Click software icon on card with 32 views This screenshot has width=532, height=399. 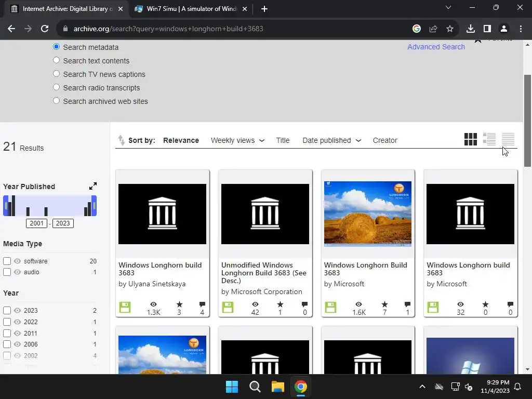(433, 308)
